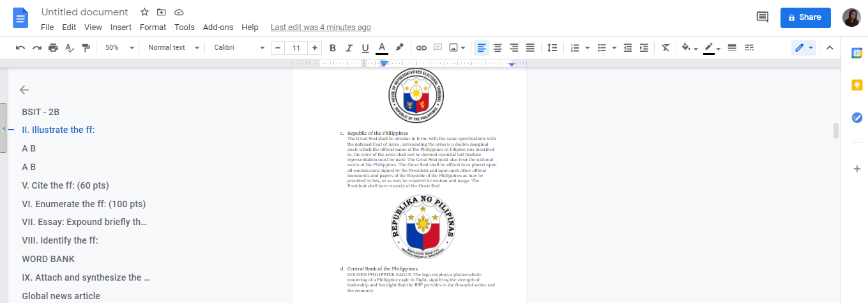This screenshot has height=303, width=868.
Task: Open the Google Keep side panel
Action: click(x=857, y=85)
